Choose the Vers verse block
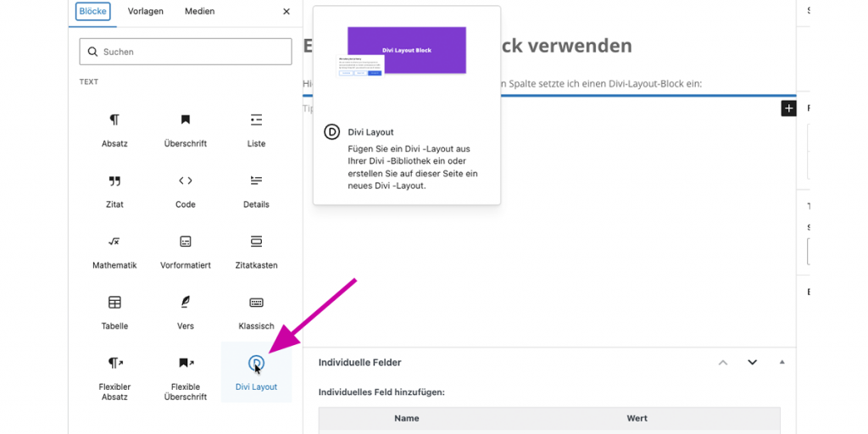This screenshot has width=868, height=434. coord(186,312)
